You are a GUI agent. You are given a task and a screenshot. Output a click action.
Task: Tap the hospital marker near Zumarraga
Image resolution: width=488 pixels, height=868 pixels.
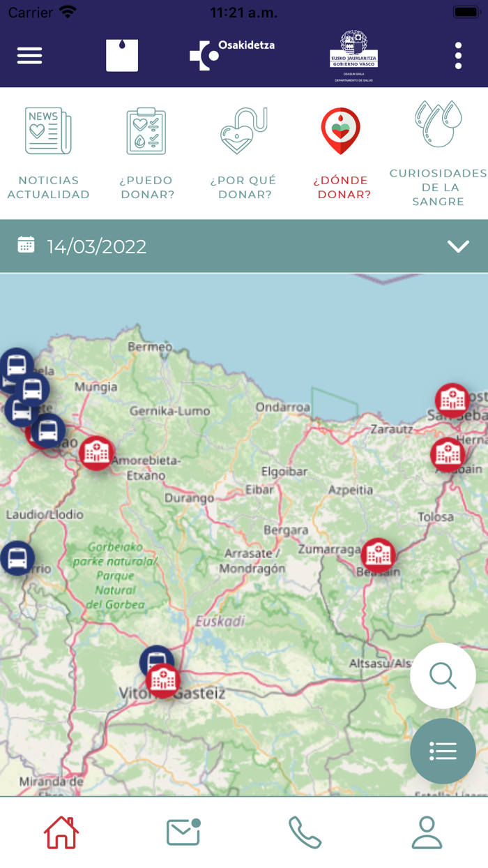point(379,555)
